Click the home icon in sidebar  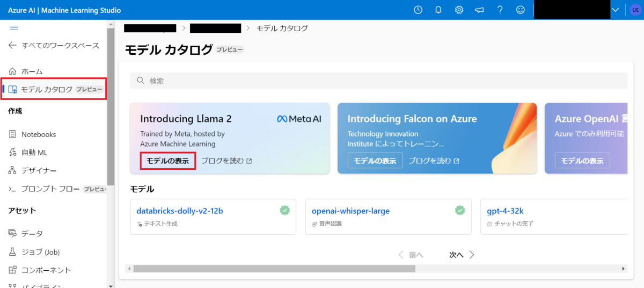click(12, 71)
